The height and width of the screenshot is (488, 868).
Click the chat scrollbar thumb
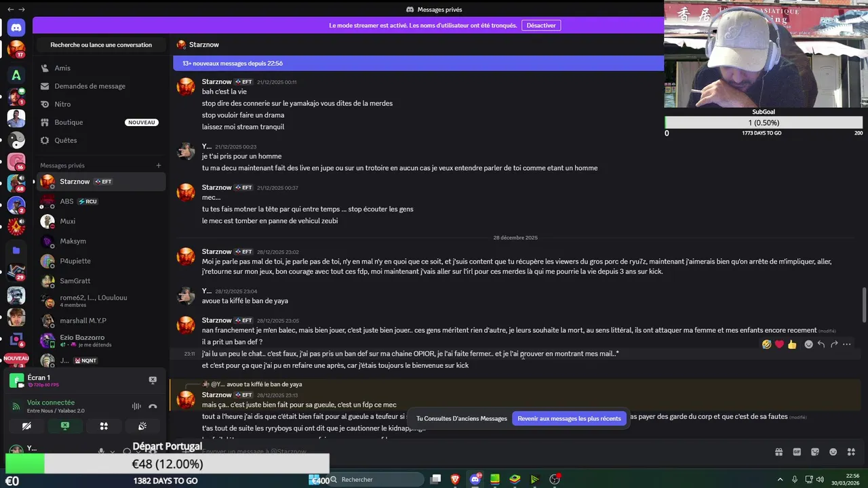tap(864, 306)
